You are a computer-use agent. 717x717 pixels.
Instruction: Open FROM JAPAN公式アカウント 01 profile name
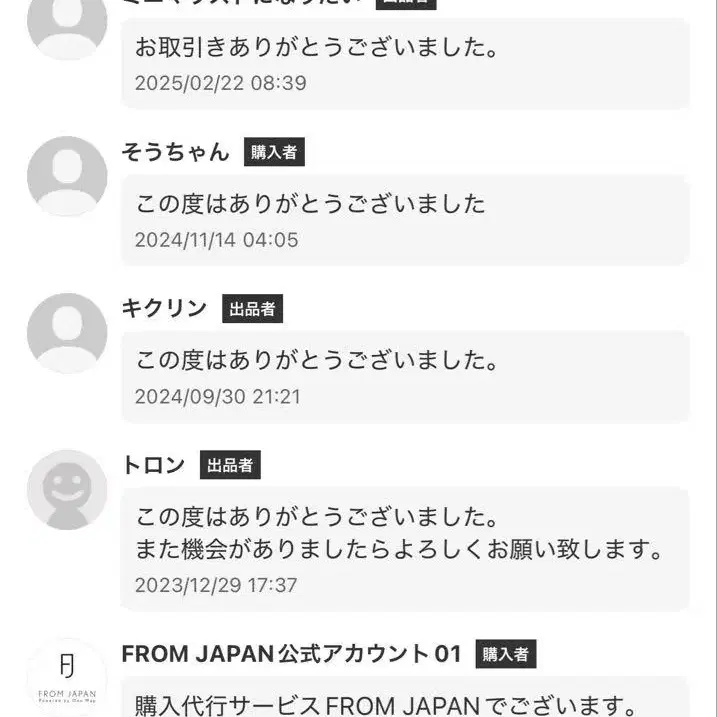(291, 654)
